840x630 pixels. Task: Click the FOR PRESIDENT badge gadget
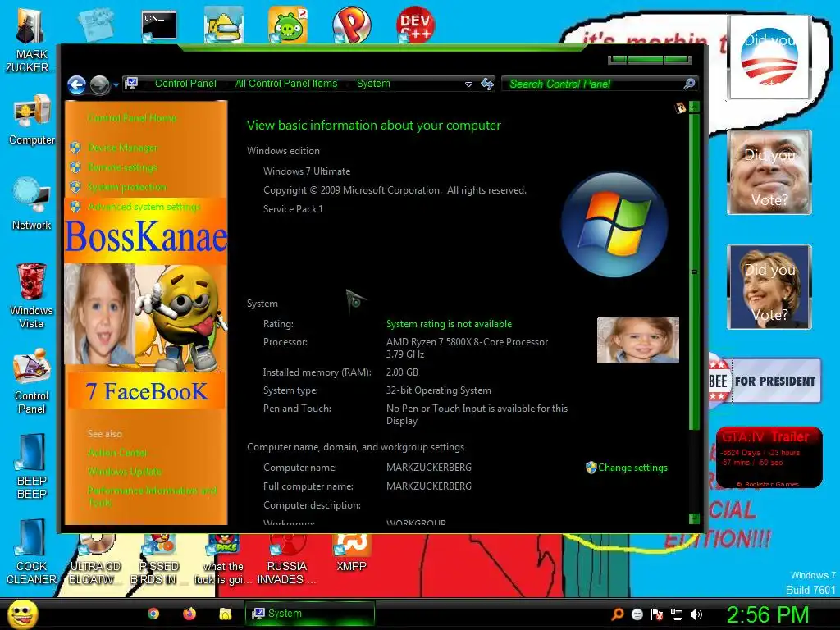click(x=765, y=381)
